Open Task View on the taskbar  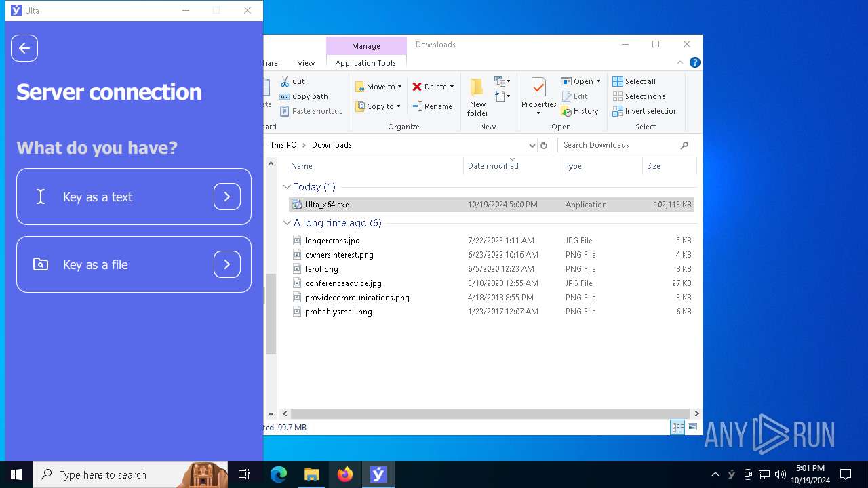click(x=245, y=474)
